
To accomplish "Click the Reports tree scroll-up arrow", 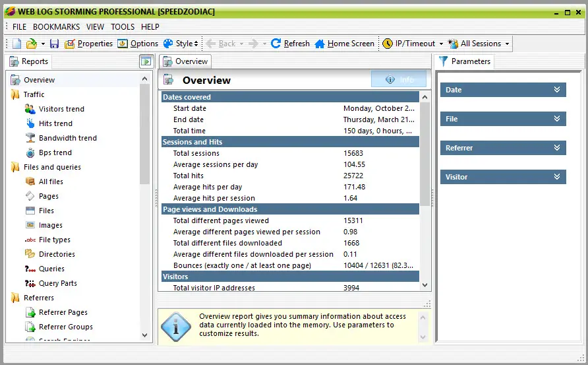I will pos(145,79).
